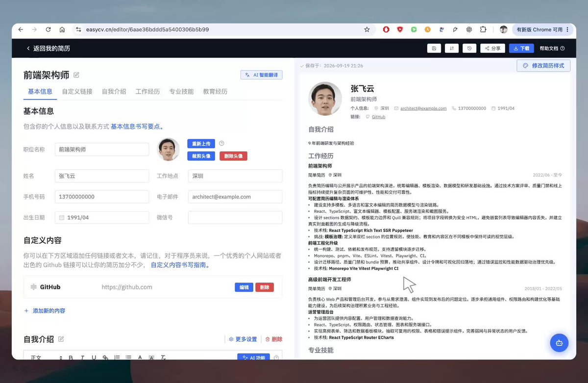
Task: Click the blue 下载 download button
Action: click(x=521, y=48)
